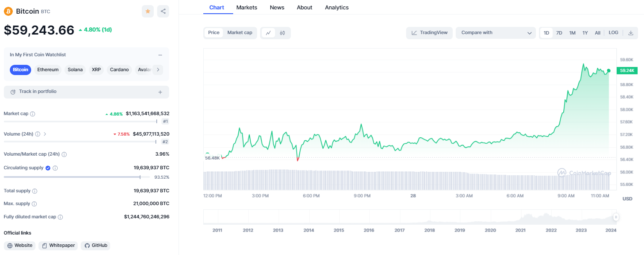Viewport: 644px width, 255px height.
Task: Open the Compare with dropdown
Action: click(495, 33)
